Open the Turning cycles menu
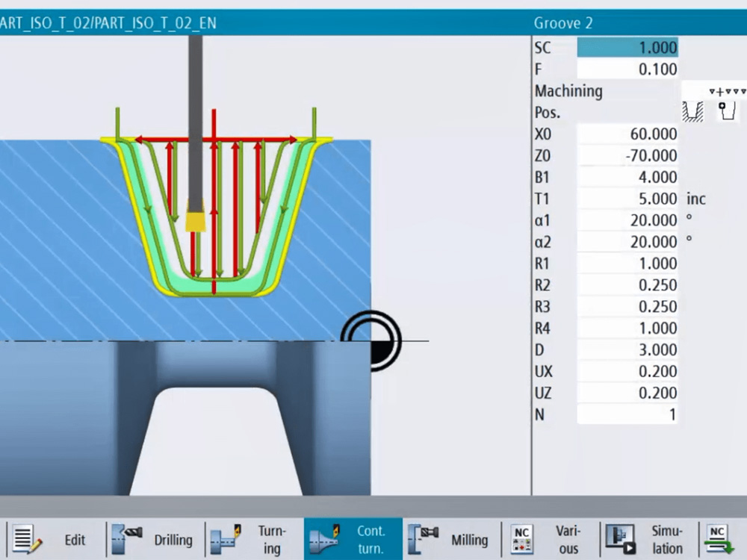747x560 pixels. click(x=253, y=539)
